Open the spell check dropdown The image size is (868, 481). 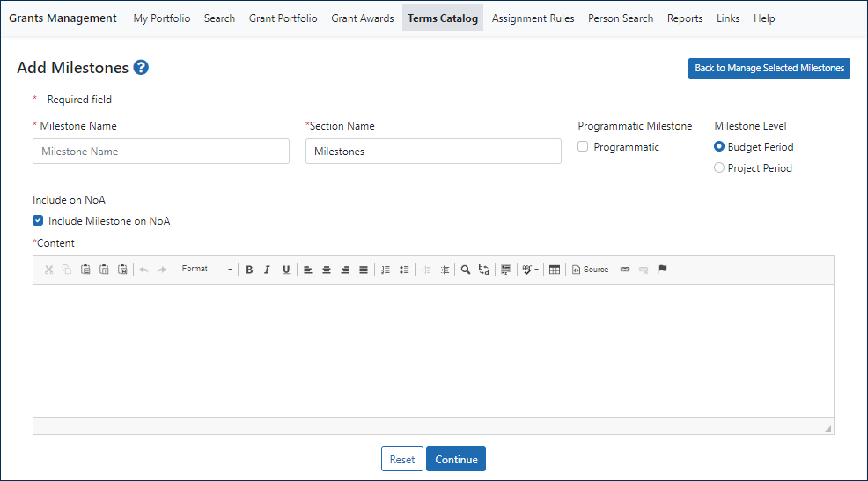(530, 270)
